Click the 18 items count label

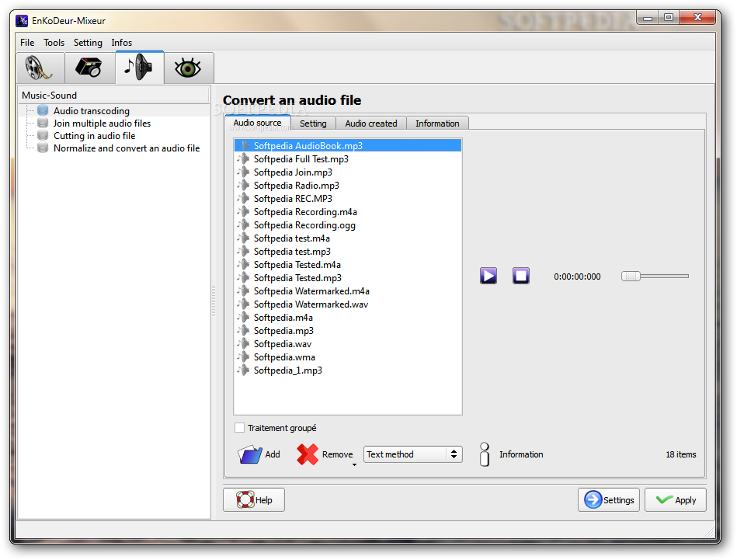pyautogui.click(x=681, y=454)
